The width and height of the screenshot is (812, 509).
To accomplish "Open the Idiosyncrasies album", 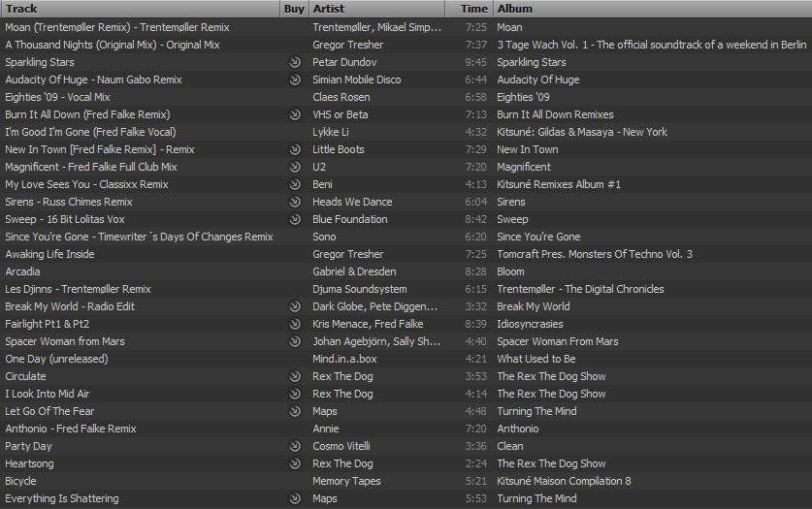I will coord(530,324).
